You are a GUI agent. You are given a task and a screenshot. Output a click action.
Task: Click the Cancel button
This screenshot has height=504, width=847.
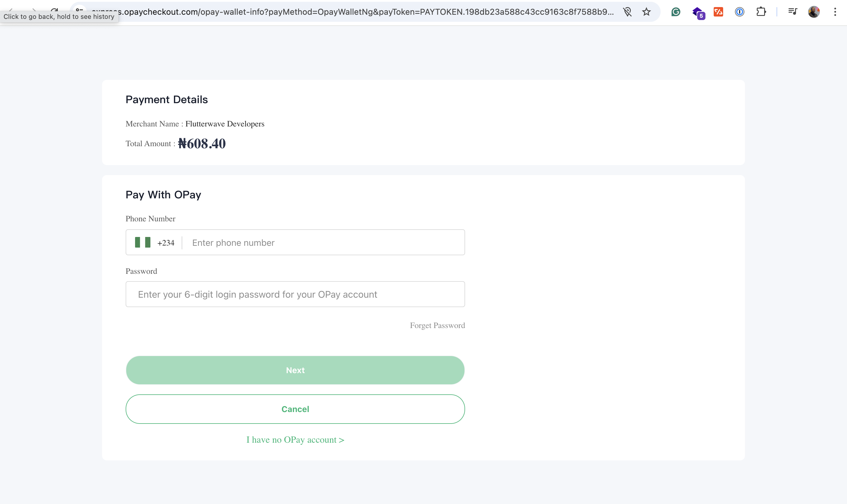pos(295,409)
